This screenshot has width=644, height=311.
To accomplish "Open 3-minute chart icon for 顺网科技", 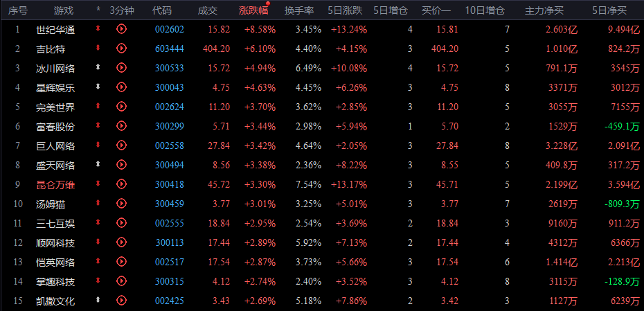I will (x=121, y=242).
